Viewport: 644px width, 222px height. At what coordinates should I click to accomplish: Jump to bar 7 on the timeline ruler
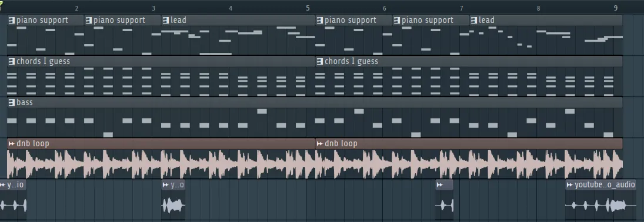pos(462,8)
